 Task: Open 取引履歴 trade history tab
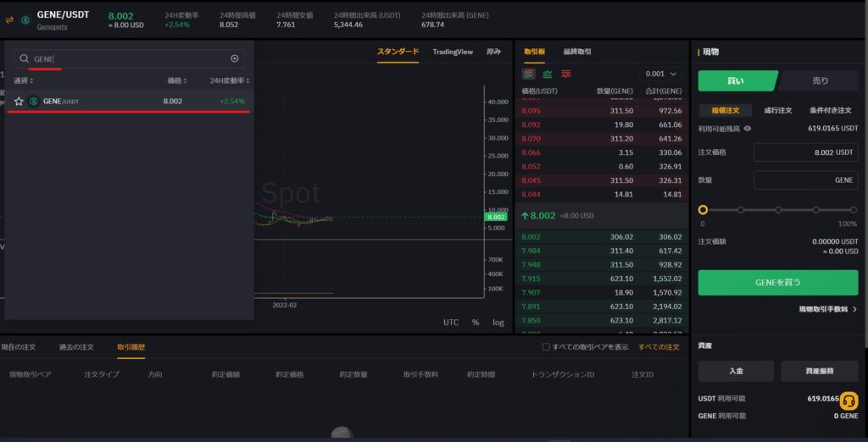(131, 347)
